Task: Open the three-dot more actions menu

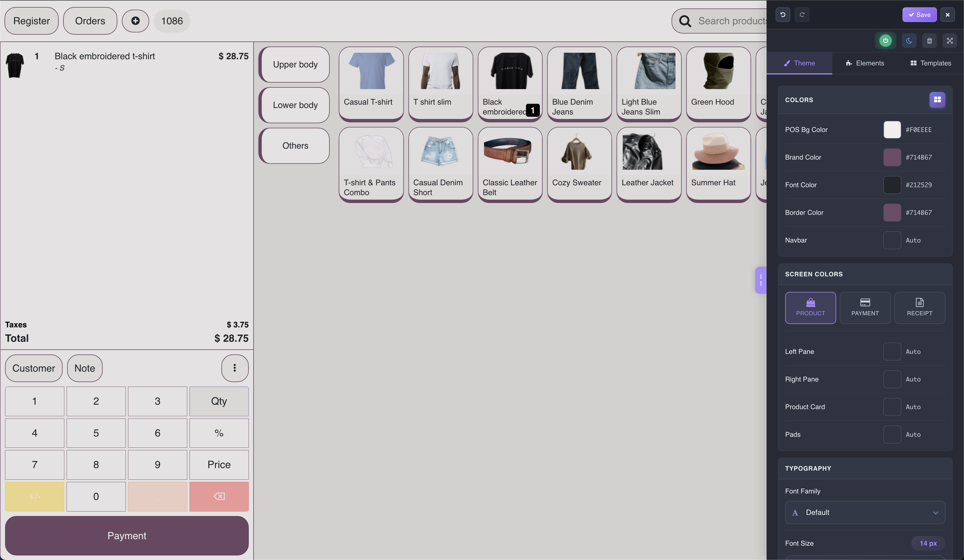Action: (x=234, y=368)
